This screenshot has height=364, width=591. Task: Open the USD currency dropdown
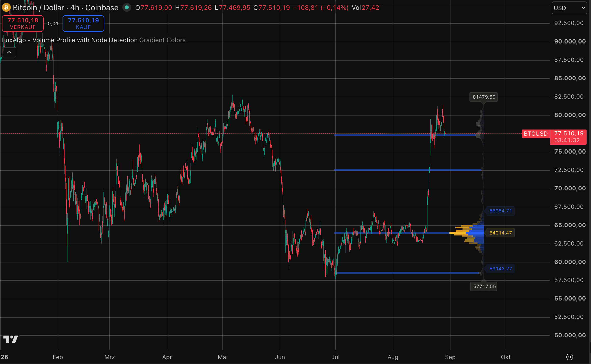pyautogui.click(x=569, y=8)
